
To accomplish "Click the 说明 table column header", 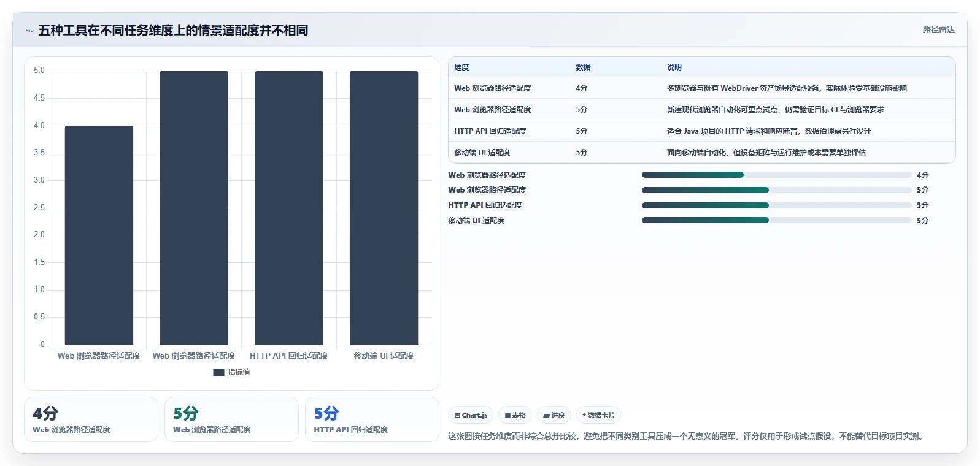I will click(674, 67).
